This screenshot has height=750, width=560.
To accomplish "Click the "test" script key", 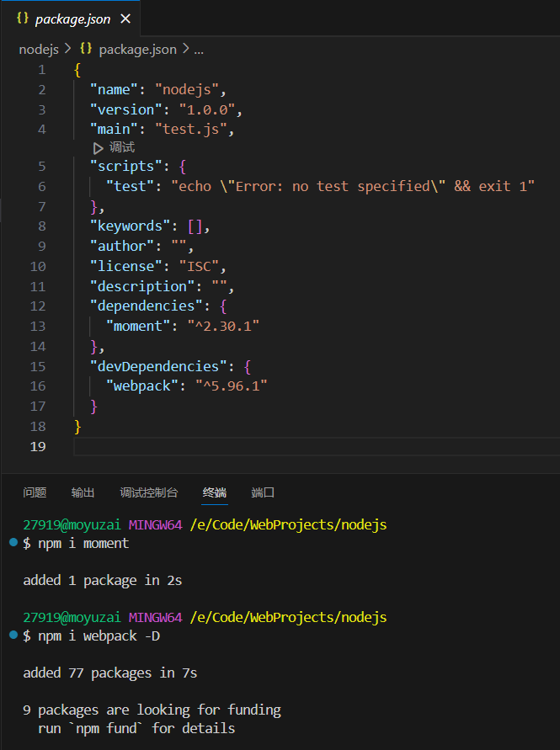I will coord(130,186).
